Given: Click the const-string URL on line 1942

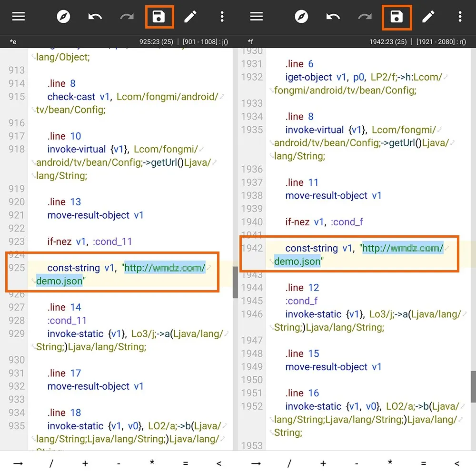Looking at the screenshot, I should pyautogui.click(x=402, y=248).
